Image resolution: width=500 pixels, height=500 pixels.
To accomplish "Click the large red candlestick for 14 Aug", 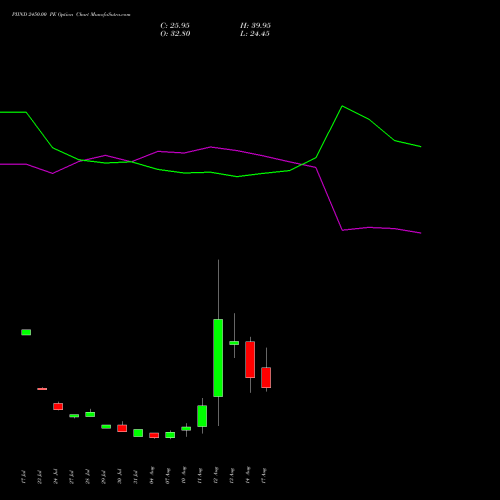I will (x=250, y=359).
